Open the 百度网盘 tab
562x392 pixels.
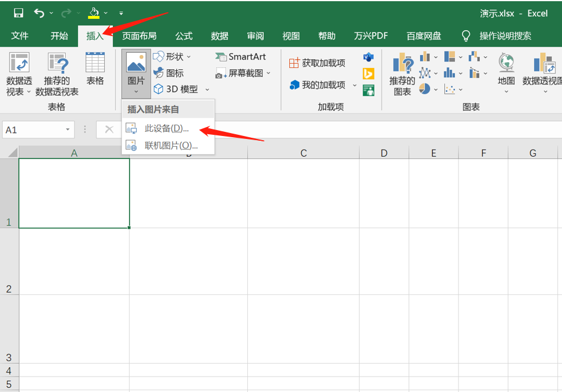(424, 36)
